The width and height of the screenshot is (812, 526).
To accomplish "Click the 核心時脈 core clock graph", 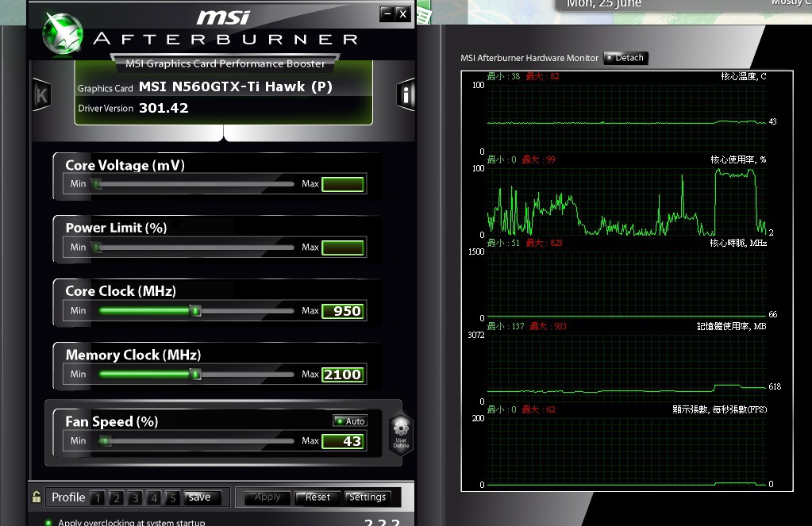I will [626, 285].
